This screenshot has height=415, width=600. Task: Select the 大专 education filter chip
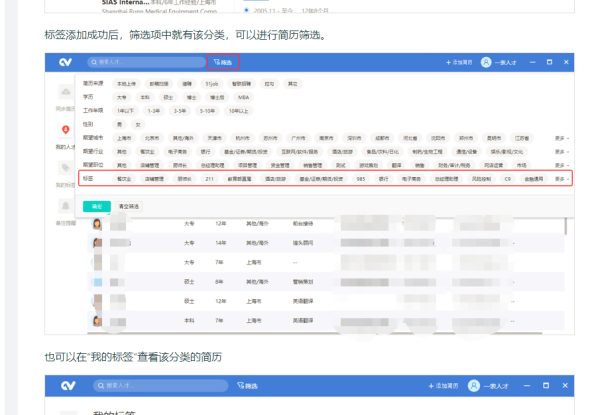(x=121, y=99)
